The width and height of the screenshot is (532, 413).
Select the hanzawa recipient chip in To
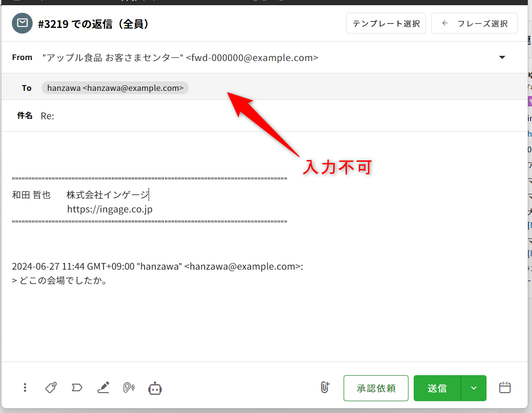(115, 88)
